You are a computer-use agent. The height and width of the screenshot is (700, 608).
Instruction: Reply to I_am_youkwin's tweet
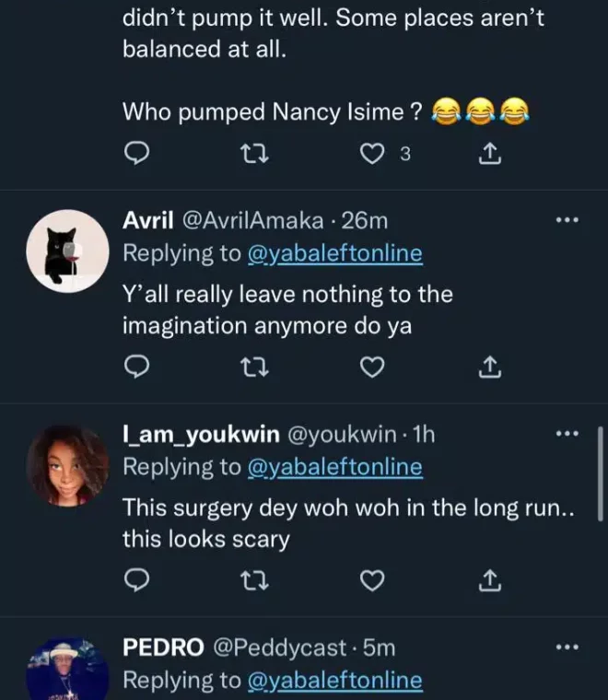[x=136, y=580]
